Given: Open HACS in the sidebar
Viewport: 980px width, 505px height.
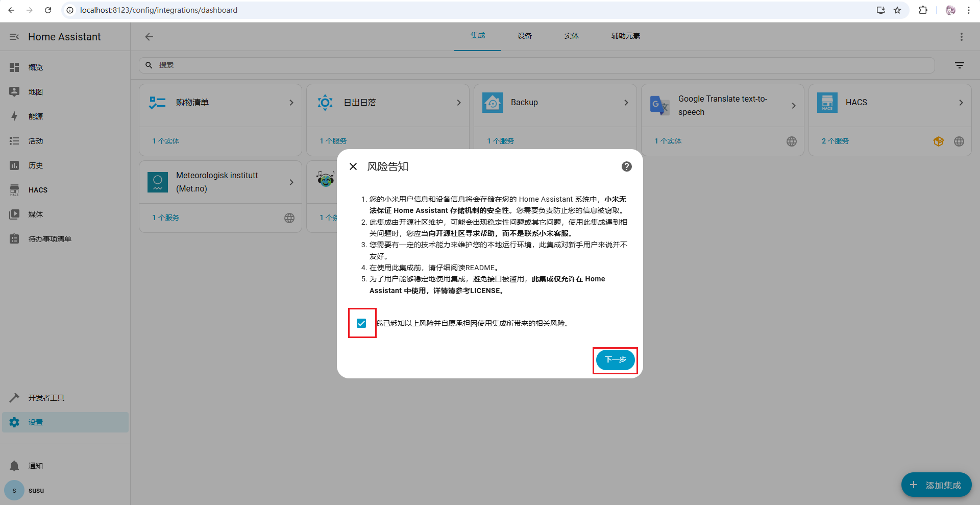Looking at the screenshot, I should 38,190.
